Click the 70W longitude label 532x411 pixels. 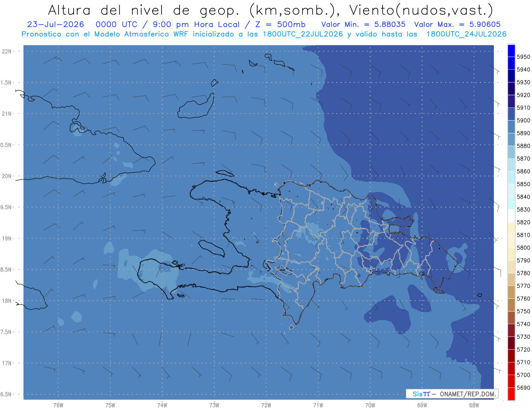[370, 405]
